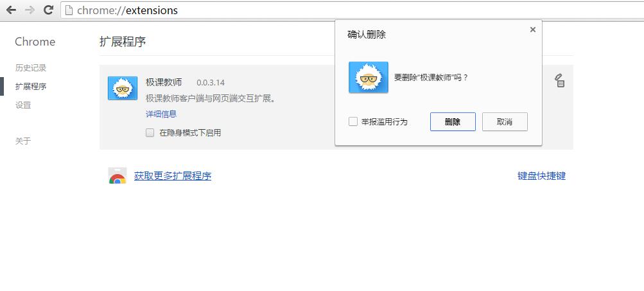Click the description 极课教师客户端与网页端交互扩展。
Screen dimensions: 644x291
tap(211, 99)
